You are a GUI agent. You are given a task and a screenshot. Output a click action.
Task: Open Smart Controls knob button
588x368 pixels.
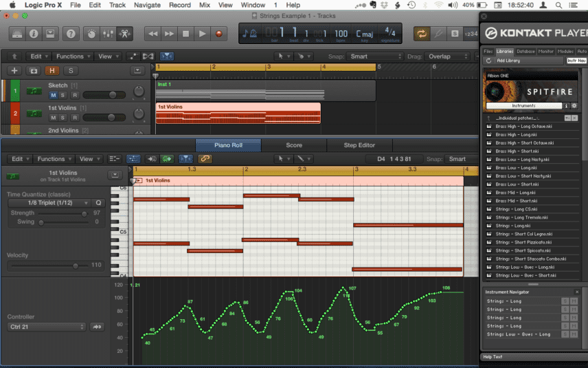(91, 34)
